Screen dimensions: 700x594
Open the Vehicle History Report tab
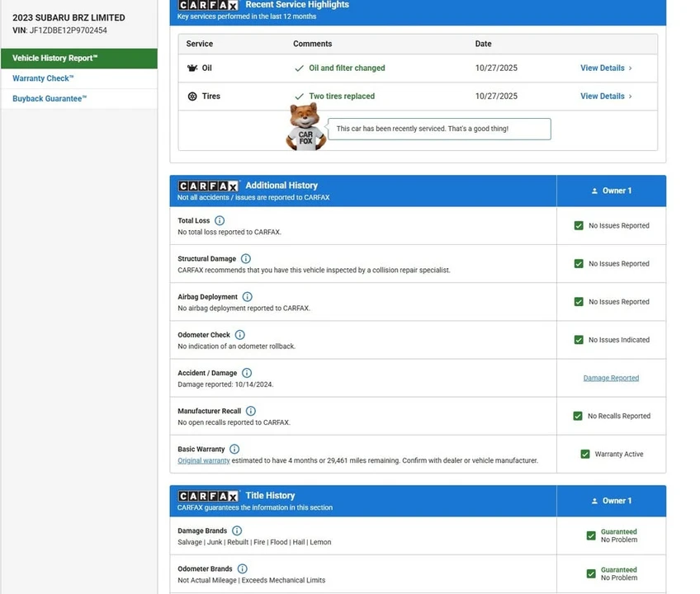[x=79, y=59]
